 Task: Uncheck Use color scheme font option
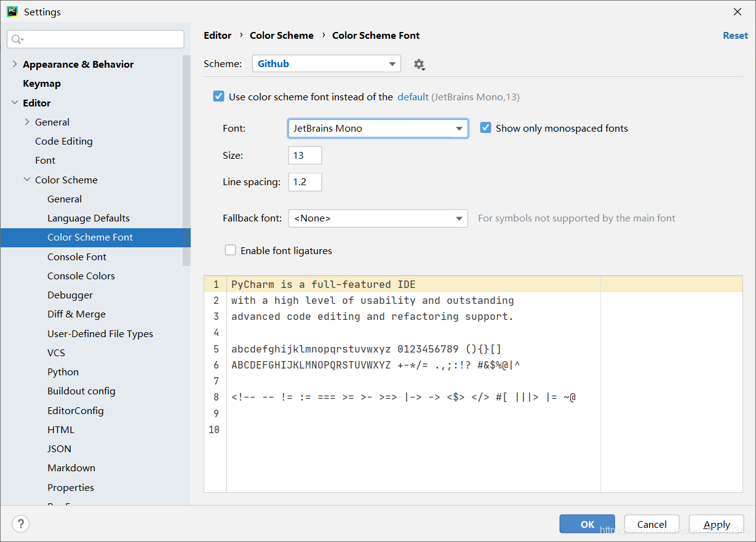click(218, 96)
